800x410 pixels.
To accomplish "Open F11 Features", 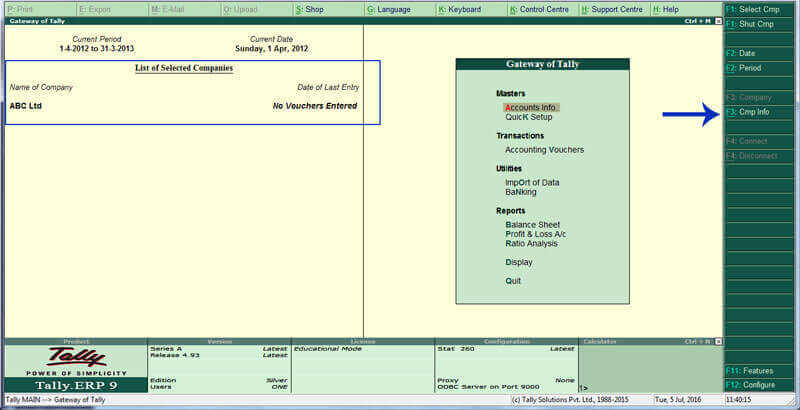I will (x=759, y=371).
